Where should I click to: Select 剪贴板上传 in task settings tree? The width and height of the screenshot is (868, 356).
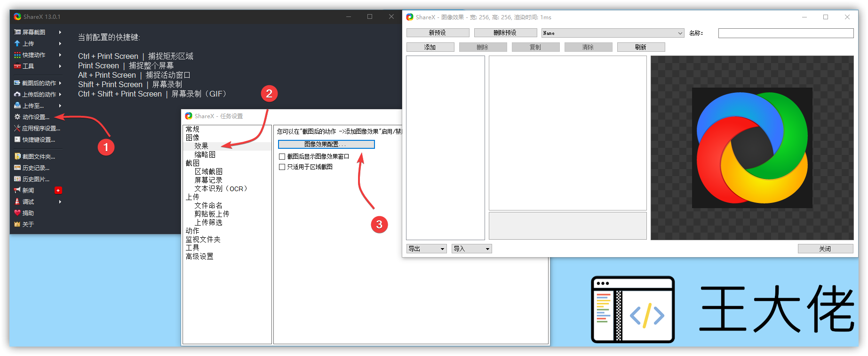212,214
